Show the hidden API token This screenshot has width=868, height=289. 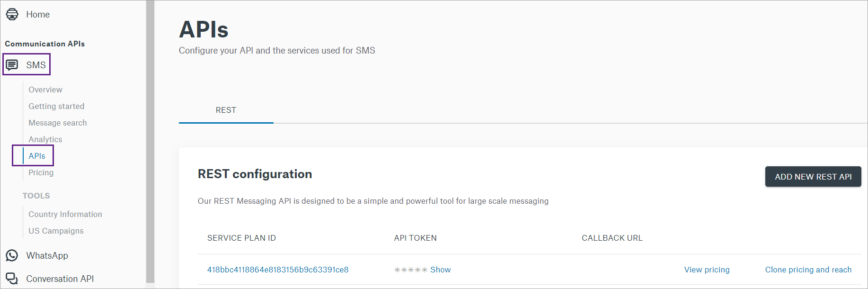(x=441, y=270)
